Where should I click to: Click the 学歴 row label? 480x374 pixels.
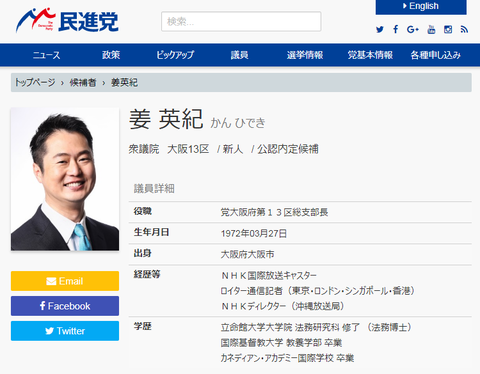click(x=143, y=326)
